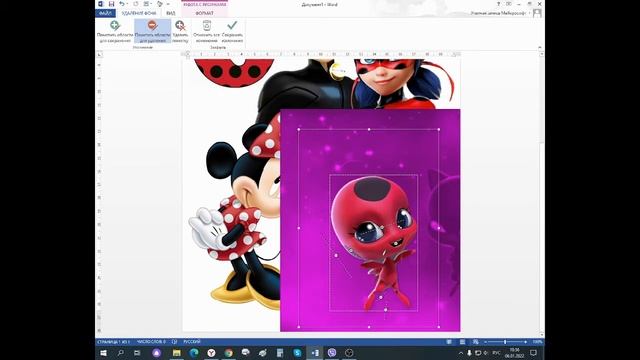Click vertical scrollbar on document right edge

[542, 193]
